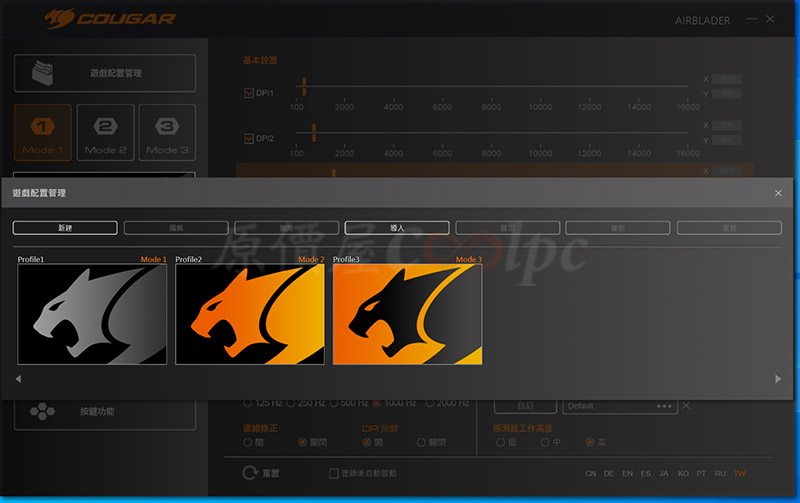Viewport: 800px width, 503px height.
Task: Switch to Mode 1
Action: (43, 133)
